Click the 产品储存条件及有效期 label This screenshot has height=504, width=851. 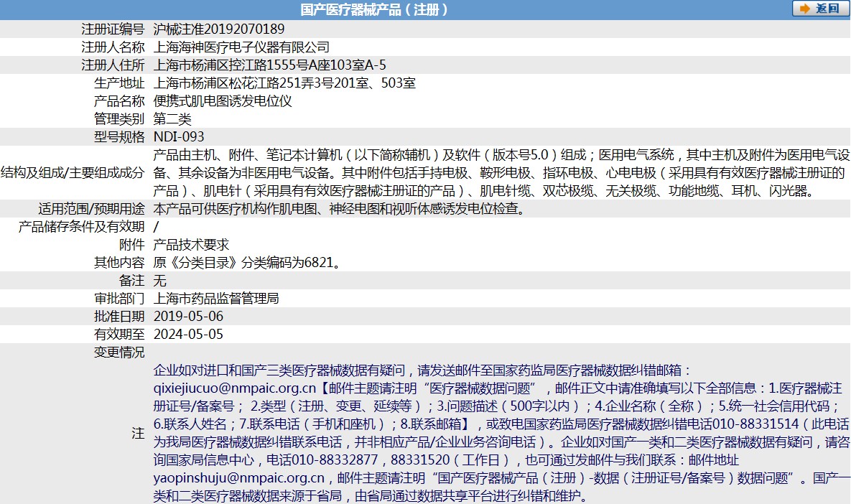coord(81,226)
